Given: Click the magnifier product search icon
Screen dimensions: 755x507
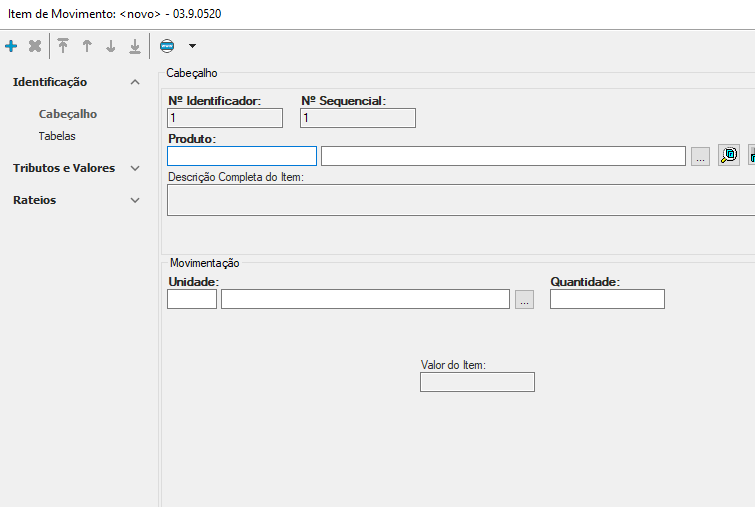Looking at the screenshot, I should coord(729,156).
